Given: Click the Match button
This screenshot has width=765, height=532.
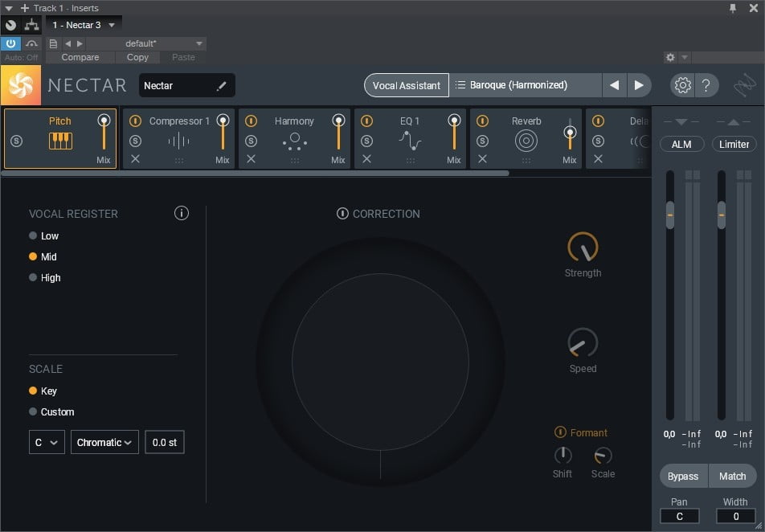Looking at the screenshot, I should pyautogui.click(x=732, y=477).
